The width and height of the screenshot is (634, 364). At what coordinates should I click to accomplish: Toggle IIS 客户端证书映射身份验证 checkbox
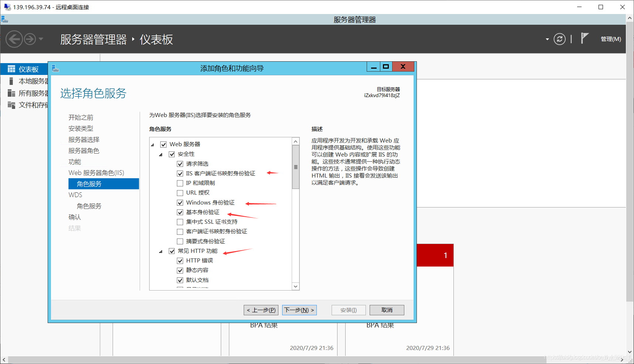click(x=180, y=174)
